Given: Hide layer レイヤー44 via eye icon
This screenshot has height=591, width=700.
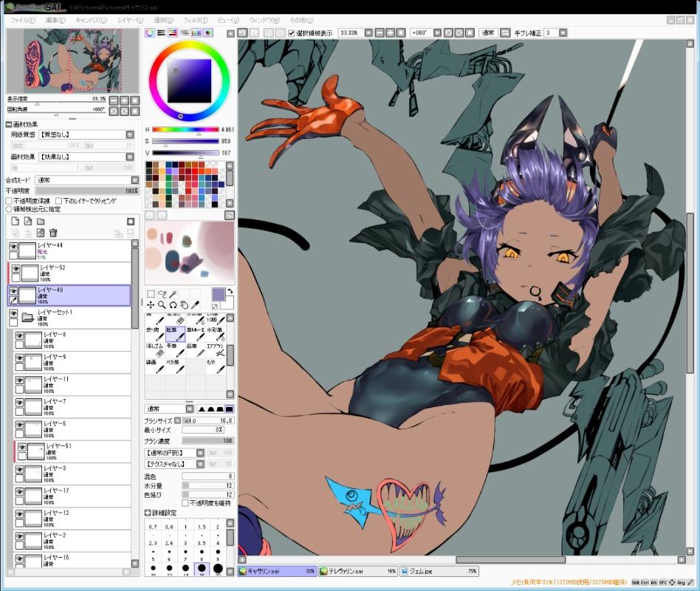Looking at the screenshot, I should click(x=13, y=247).
